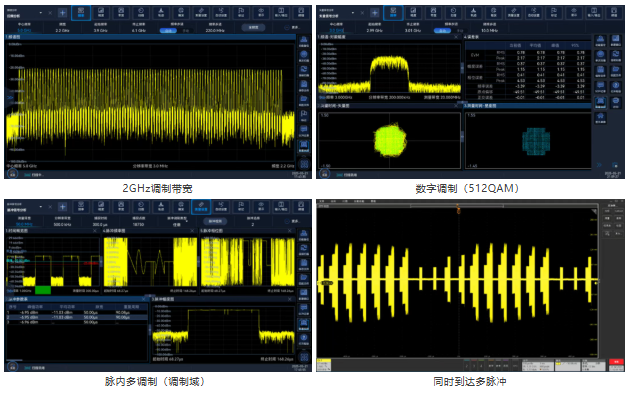Image resolution: width=628 pixels, height=393 pixels.
Task: Select row 2 in the pulse parameter table
Action: 76,317
